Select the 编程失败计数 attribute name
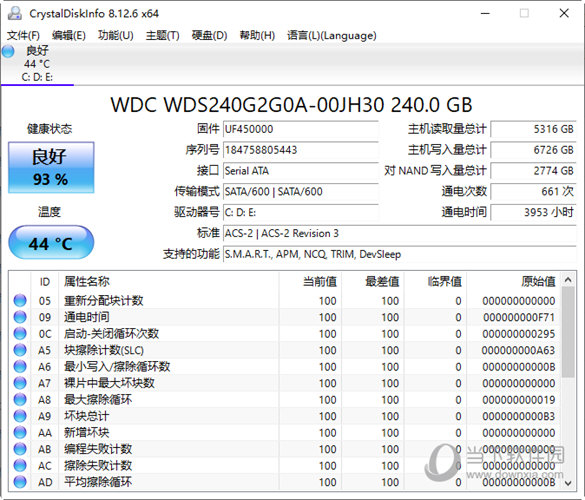Image resolution: width=585 pixels, height=500 pixels. click(x=98, y=449)
